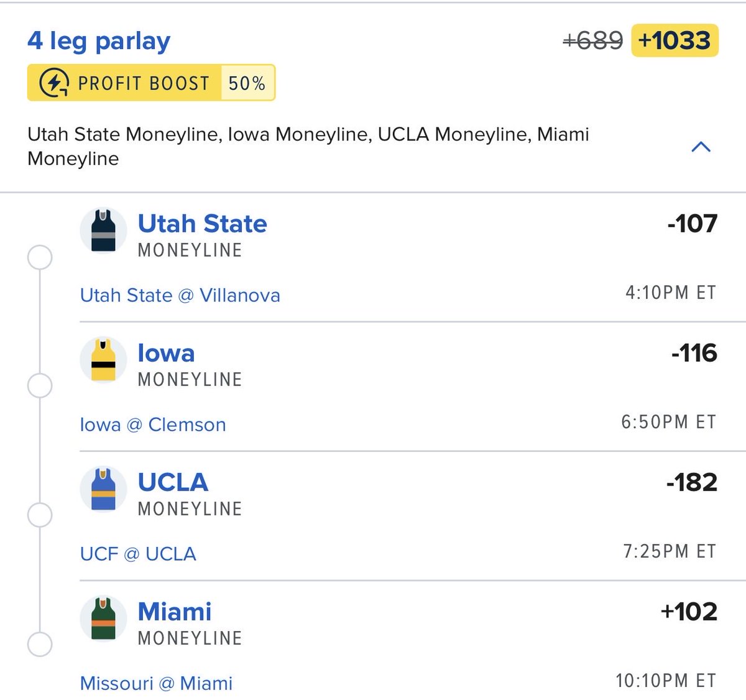Click the 4 leg parlay heading

(x=99, y=41)
